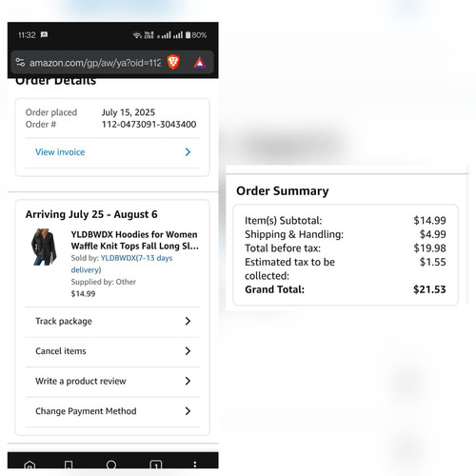Tap the amazon.com address bar
The width and height of the screenshot is (476, 476).
coord(95,63)
